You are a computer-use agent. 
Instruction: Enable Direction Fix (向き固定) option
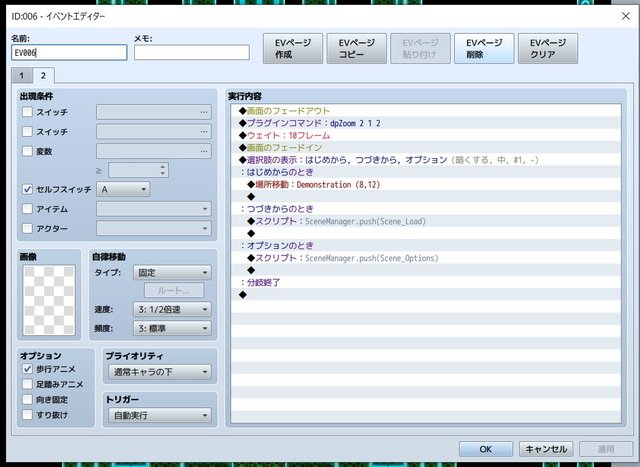[27, 399]
